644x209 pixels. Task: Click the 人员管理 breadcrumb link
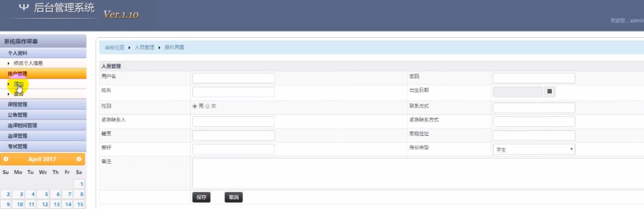click(x=144, y=47)
